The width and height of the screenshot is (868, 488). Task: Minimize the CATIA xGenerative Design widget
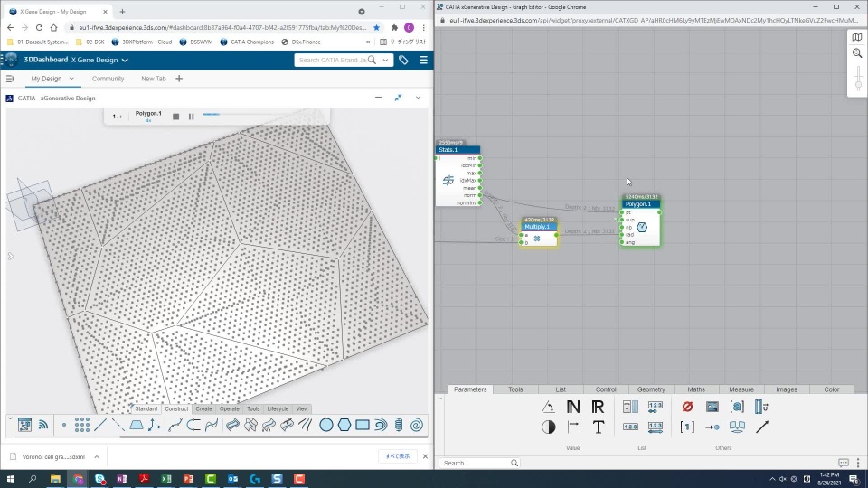[x=378, y=98]
